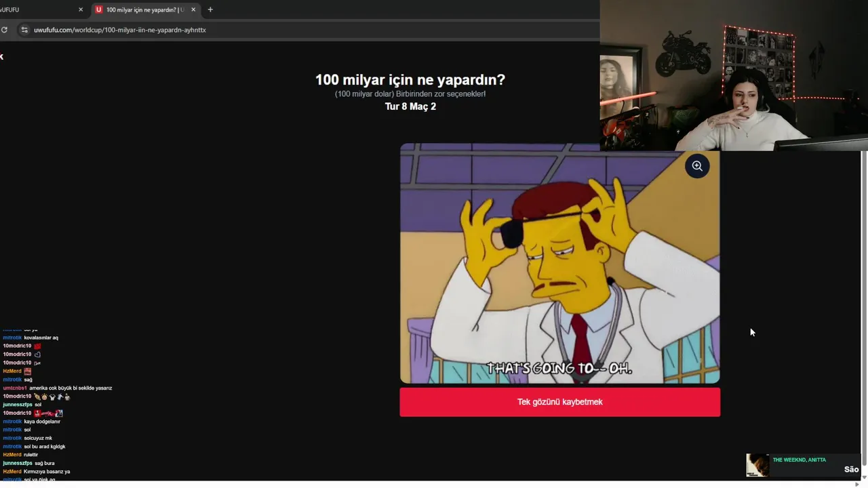
Task: Click the site info icon in the address bar
Action: coord(24,30)
